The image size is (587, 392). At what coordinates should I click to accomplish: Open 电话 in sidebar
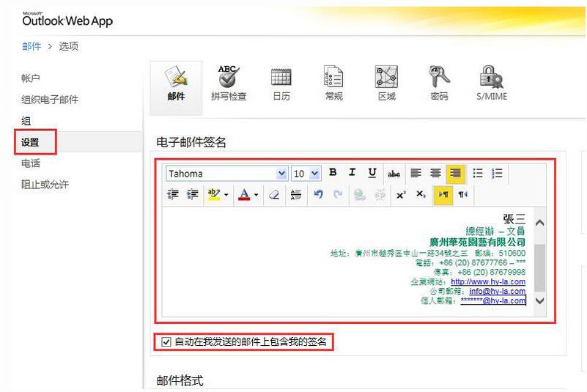31,163
